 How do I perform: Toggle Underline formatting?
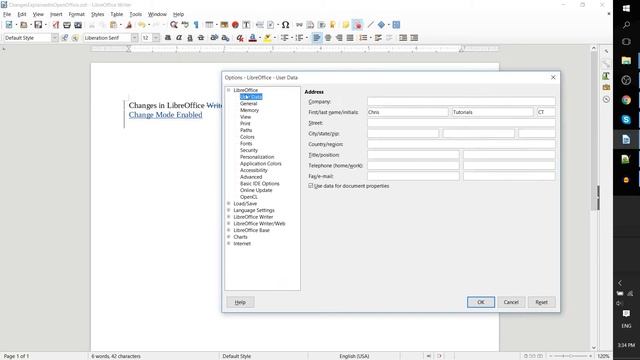click(190, 38)
